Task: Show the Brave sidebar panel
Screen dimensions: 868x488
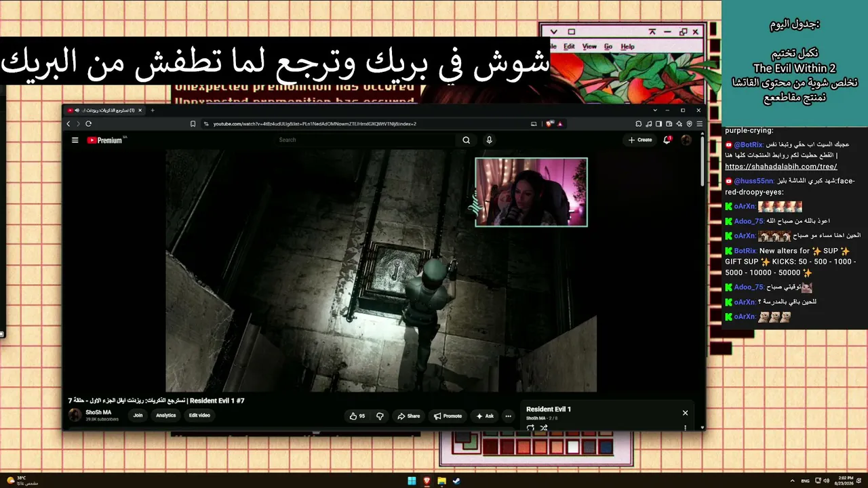Action: pos(659,124)
